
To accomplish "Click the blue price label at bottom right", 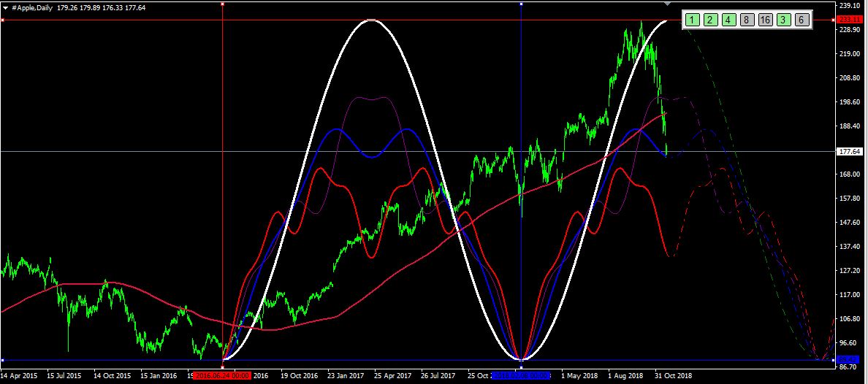I will pos(848,359).
